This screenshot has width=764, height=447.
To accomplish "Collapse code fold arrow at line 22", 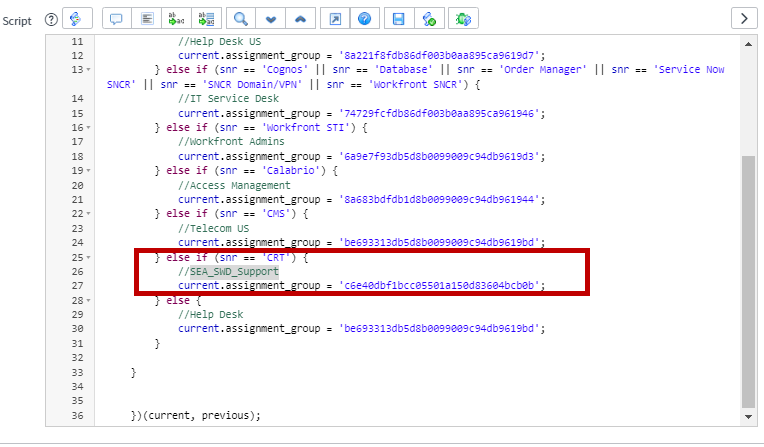I will pos(89,214).
